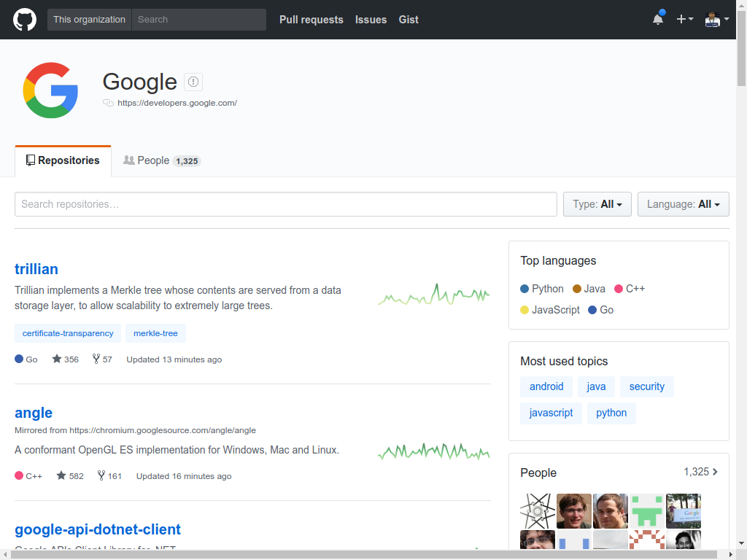747x560 pixels.
Task: Select the certificate-transparency topic tag
Action: [x=68, y=333]
